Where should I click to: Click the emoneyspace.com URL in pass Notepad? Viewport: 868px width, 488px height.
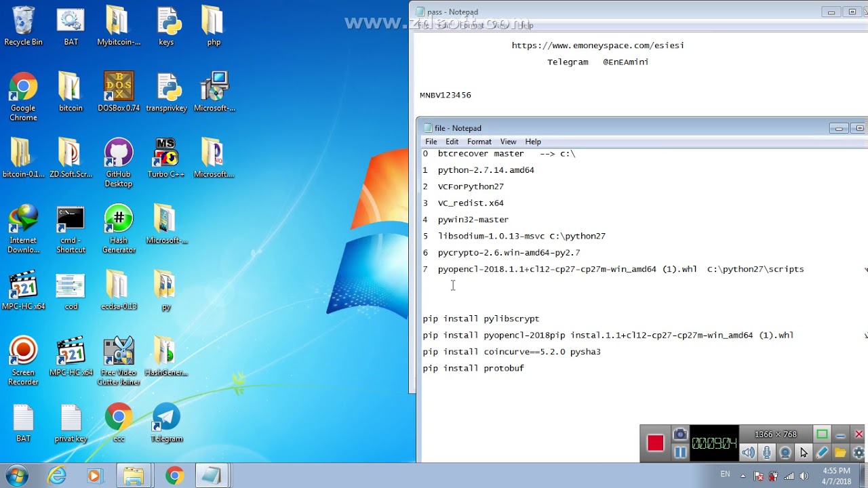(x=598, y=45)
